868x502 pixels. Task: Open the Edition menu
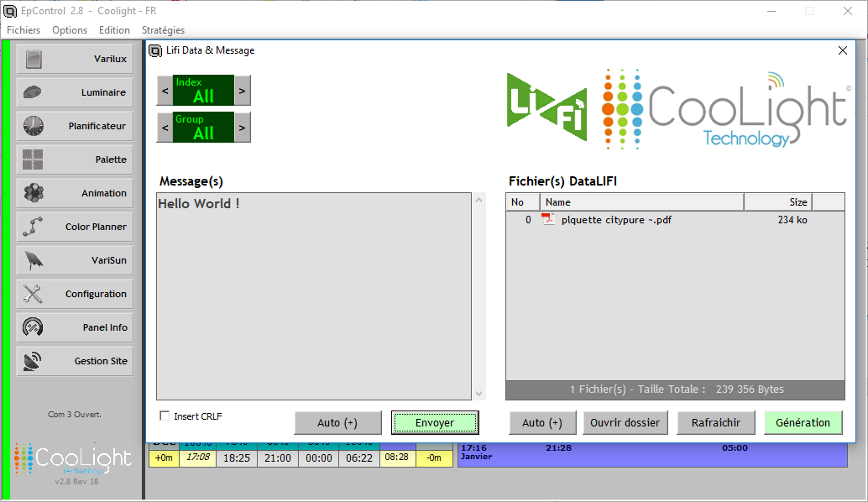(x=115, y=30)
